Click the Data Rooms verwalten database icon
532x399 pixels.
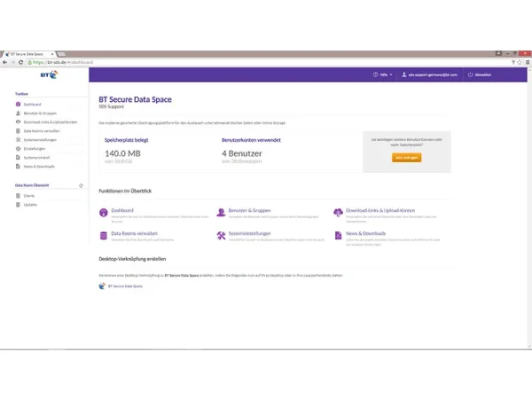[104, 236]
